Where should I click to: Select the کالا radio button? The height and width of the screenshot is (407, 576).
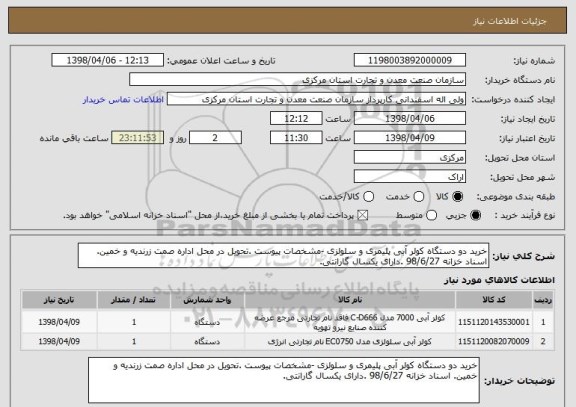pyautogui.click(x=457, y=197)
